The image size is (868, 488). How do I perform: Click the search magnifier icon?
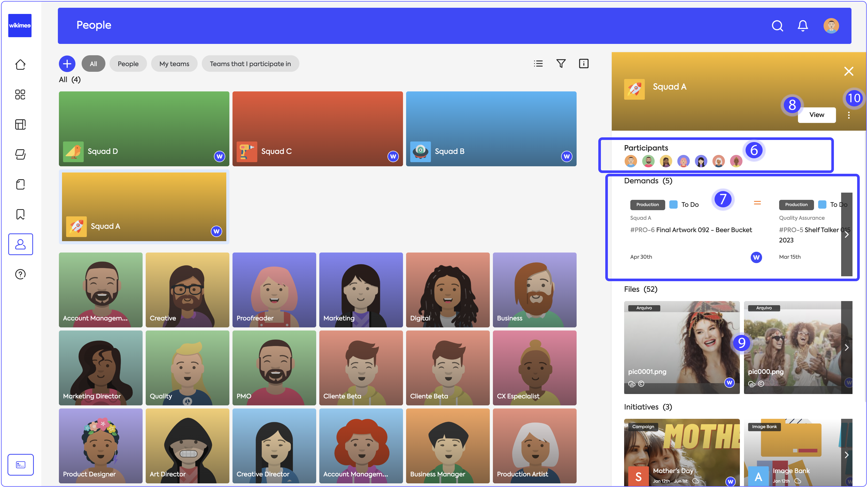tap(777, 26)
